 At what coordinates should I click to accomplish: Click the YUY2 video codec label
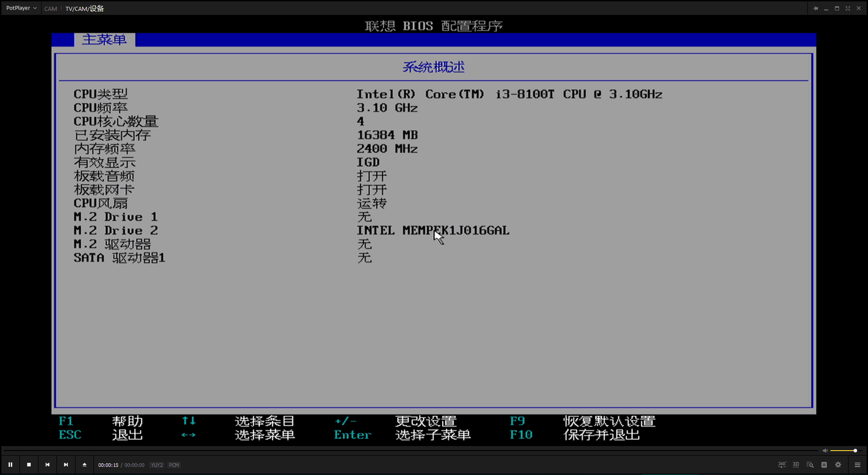click(x=157, y=465)
